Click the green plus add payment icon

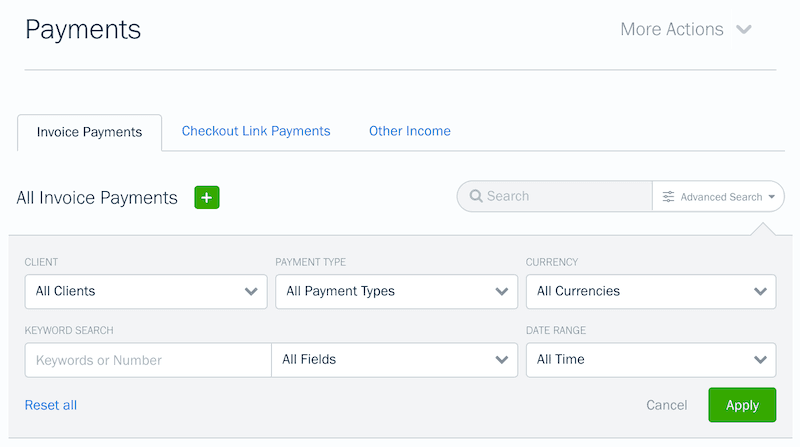tap(207, 198)
